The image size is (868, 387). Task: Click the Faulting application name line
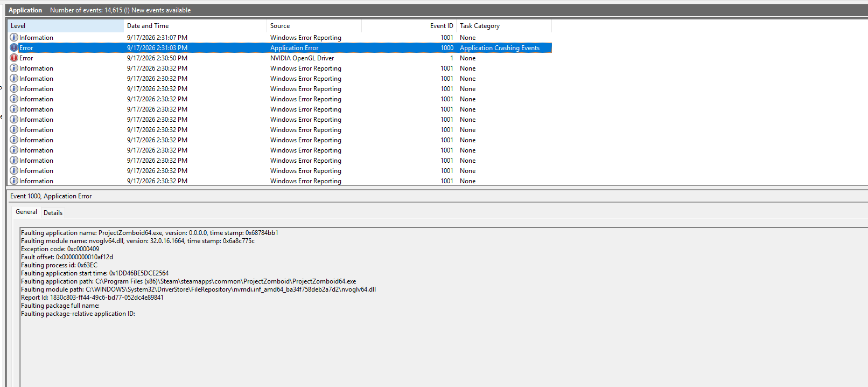pyautogui.click(x=150, y=233)
